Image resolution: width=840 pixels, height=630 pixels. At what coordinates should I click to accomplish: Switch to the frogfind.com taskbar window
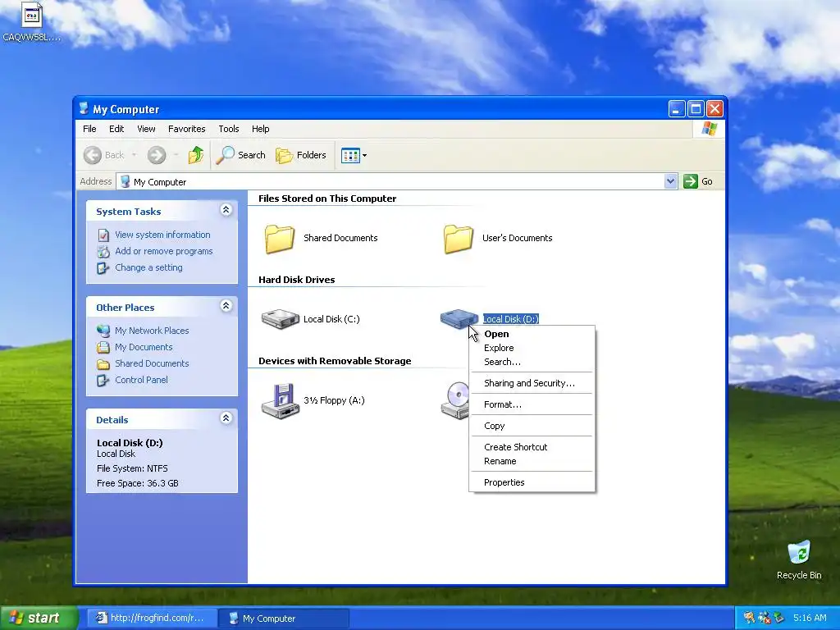(152, 619)
